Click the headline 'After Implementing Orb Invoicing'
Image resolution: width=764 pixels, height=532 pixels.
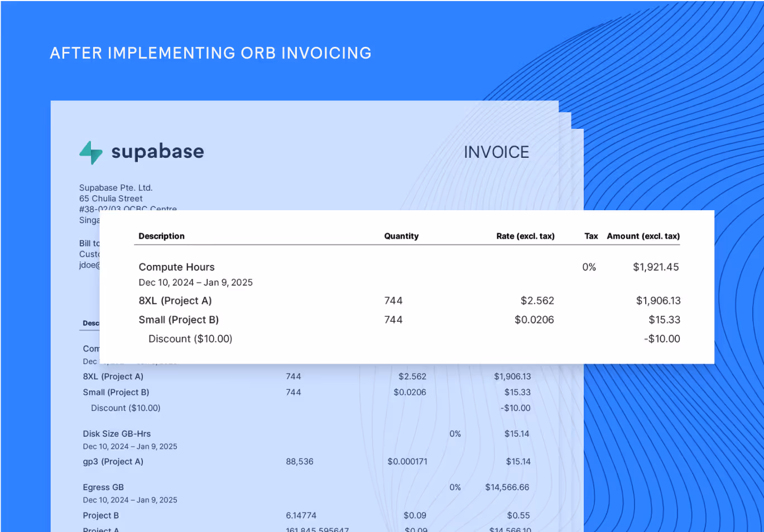(x=211, y=53)
